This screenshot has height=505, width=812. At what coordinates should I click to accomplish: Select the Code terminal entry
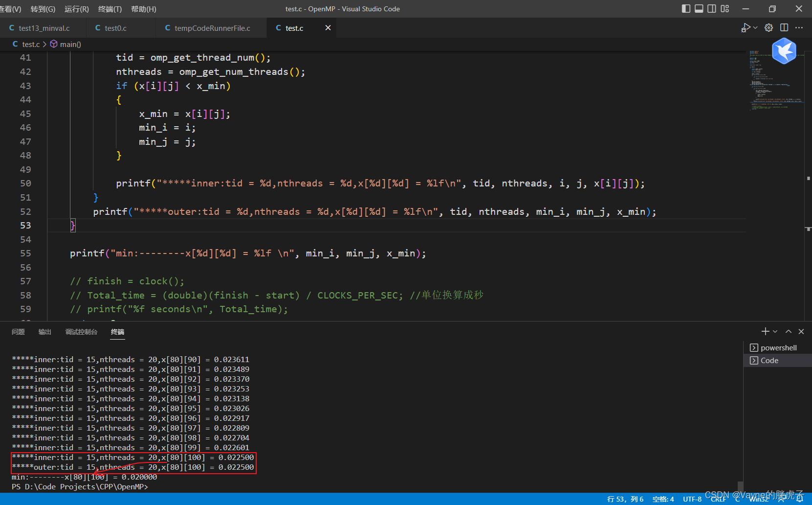pyautogui.click(x=777, y=360)
